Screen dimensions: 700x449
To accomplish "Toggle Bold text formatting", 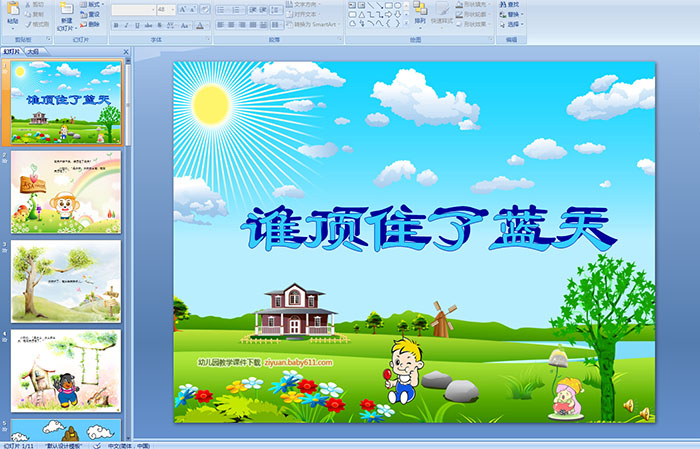I will 114,25.
